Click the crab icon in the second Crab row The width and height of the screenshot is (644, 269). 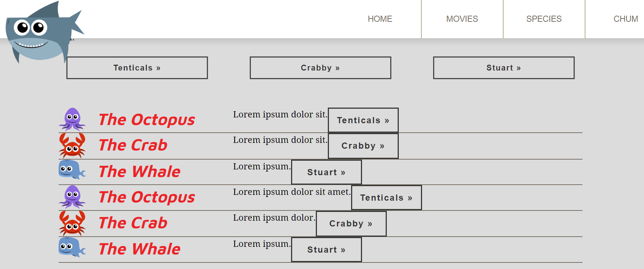coord(72,223)
